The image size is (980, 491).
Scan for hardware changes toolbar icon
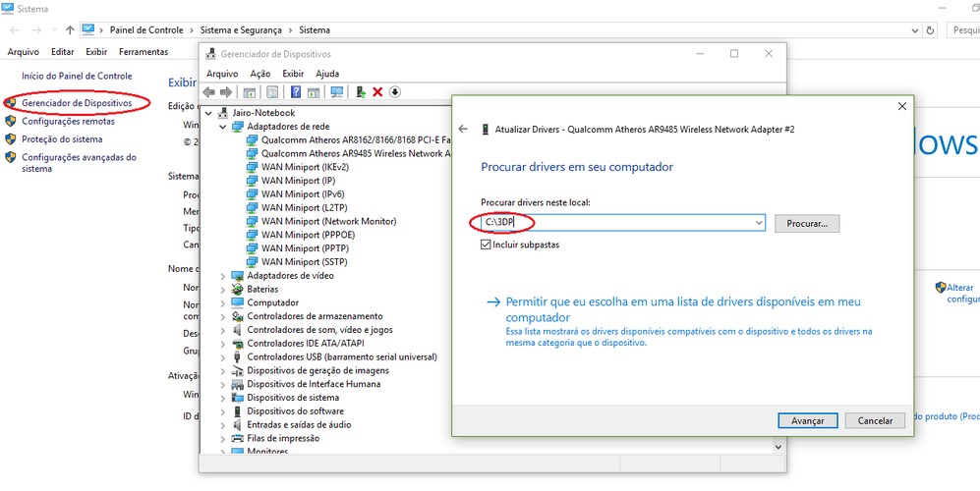click(337, 92)
